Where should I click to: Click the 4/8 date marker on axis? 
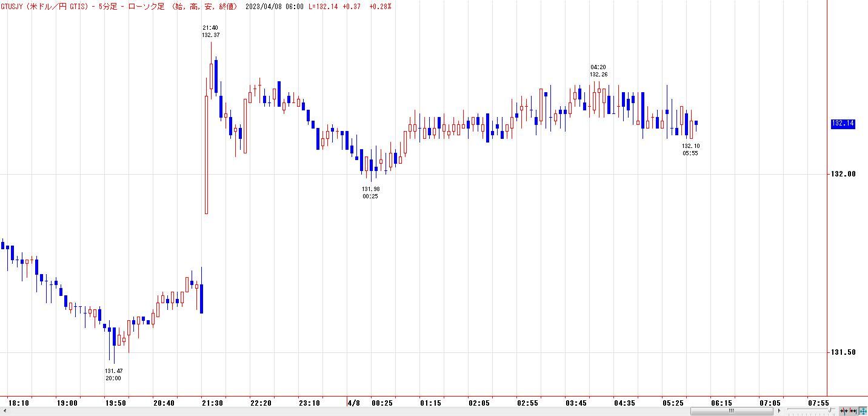[354, 403]
